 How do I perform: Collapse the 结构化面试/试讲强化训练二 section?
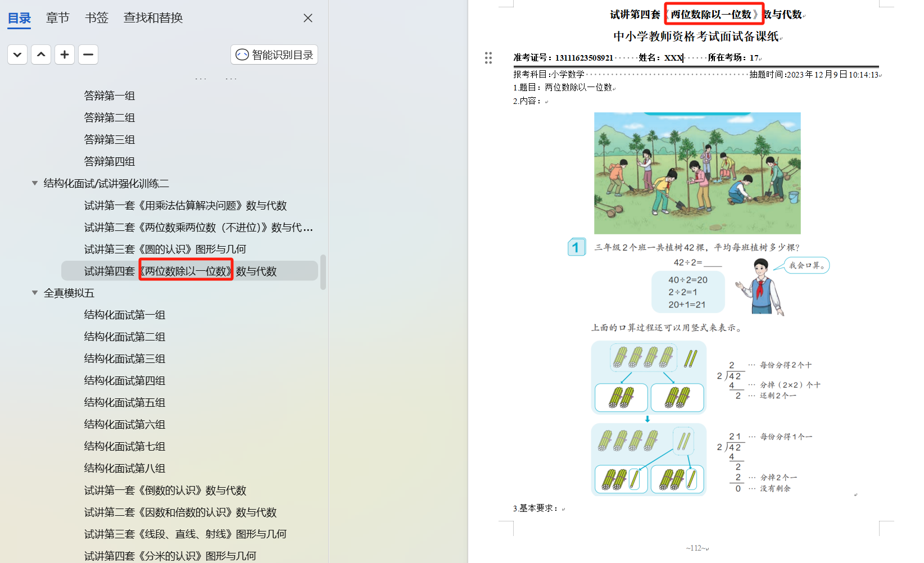(x=35, y=183)
